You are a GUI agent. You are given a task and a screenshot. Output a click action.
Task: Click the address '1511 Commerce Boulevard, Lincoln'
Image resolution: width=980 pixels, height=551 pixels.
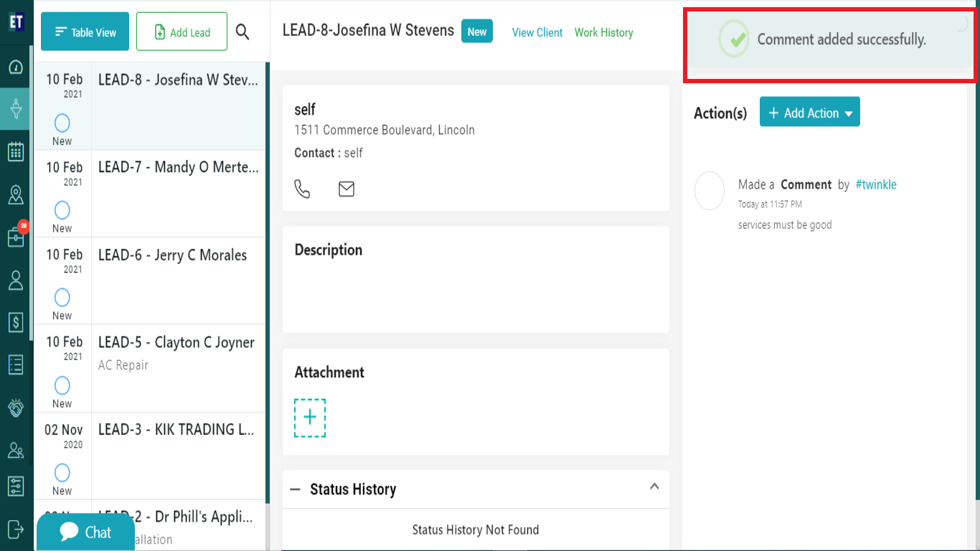coord(385,130)
